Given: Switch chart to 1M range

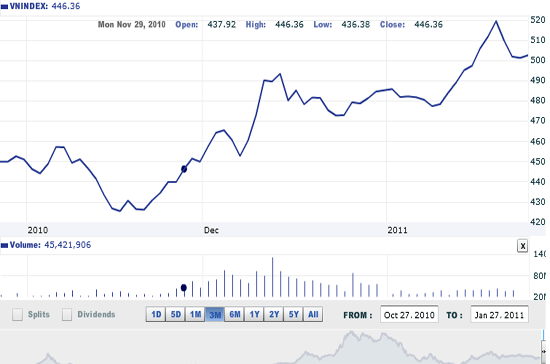Looking at the screenshot, I should [195, 314].
